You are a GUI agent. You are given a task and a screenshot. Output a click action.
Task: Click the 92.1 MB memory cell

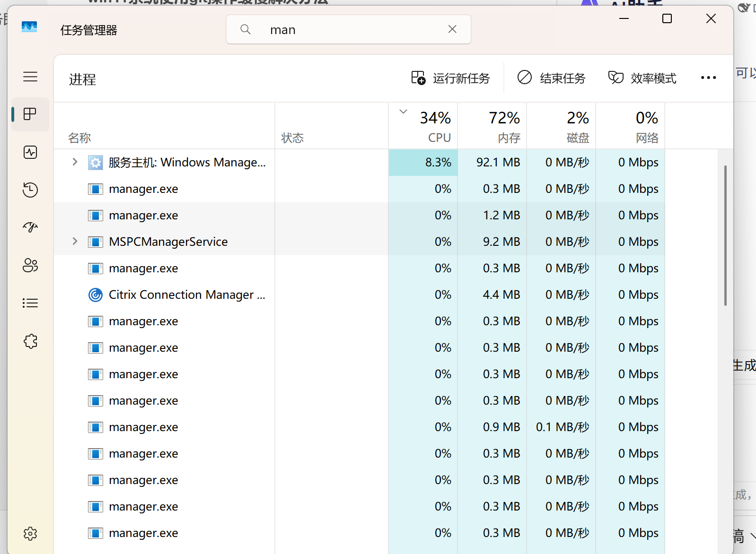[492, 162]
